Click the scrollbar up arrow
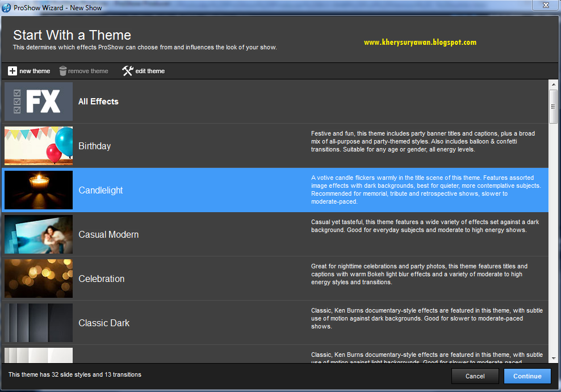The width and height of the screenshot is (561, 392). coord(554,85)
